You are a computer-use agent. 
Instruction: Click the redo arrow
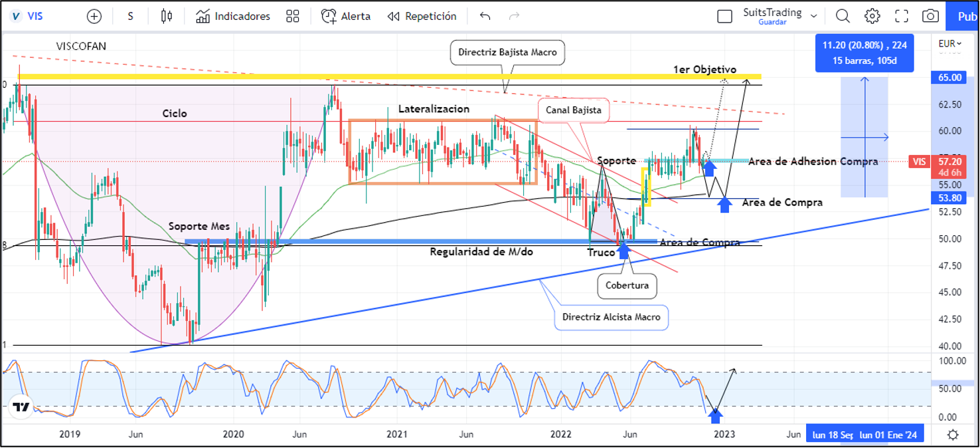click(x=513, y=16)
